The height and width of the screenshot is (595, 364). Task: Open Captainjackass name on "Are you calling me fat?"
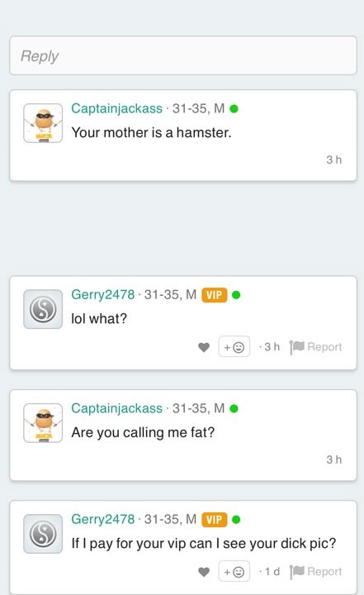tap(116, 408)
